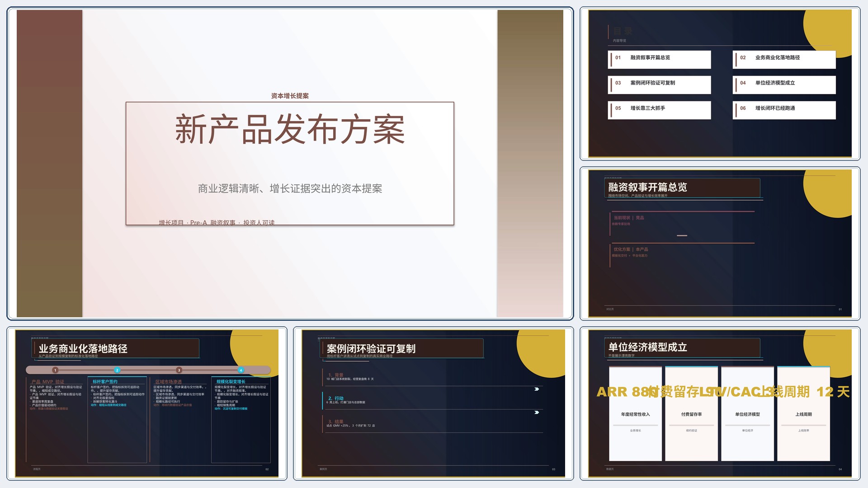Click timeline step marker 1 on roadmap slide
Screen dimensions: 868x488
(x=55, y=370)
